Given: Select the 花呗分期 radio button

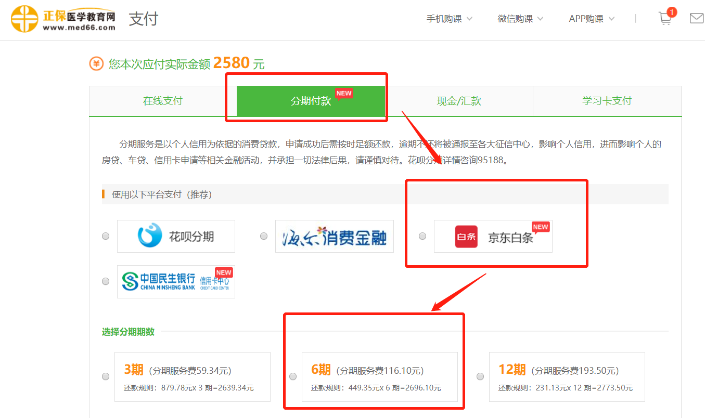Looking at the screenshot, I should 105,237.
